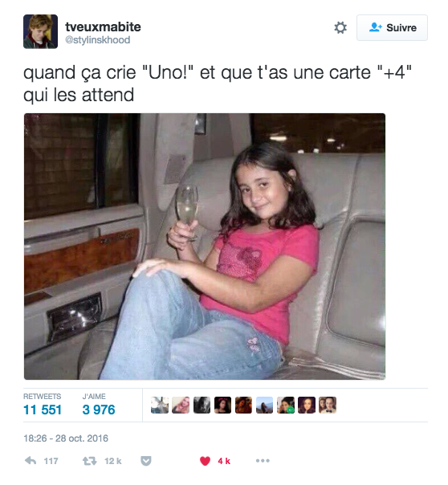Open the gear settings menu
Image resolution: width=448 pixels, height=485 pixels.
pyautogui.click(x=340, y=28)
